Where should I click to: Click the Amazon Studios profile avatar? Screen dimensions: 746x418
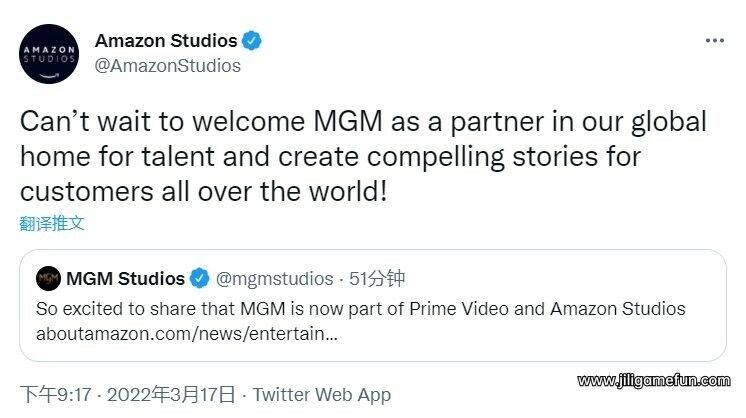pos(50,54)
